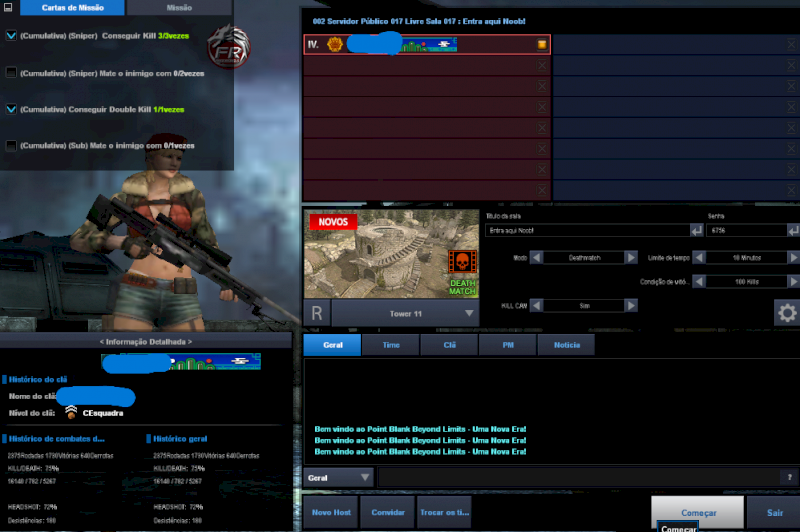The image size is (800, 532).
Task: Click the server room title text at top
Action: click(419, 21)
